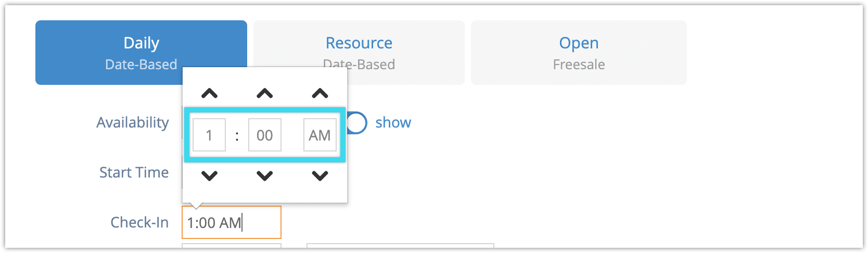Switch to the Resource Date-Based tab
Screen dimensions: 868x253
359,53
